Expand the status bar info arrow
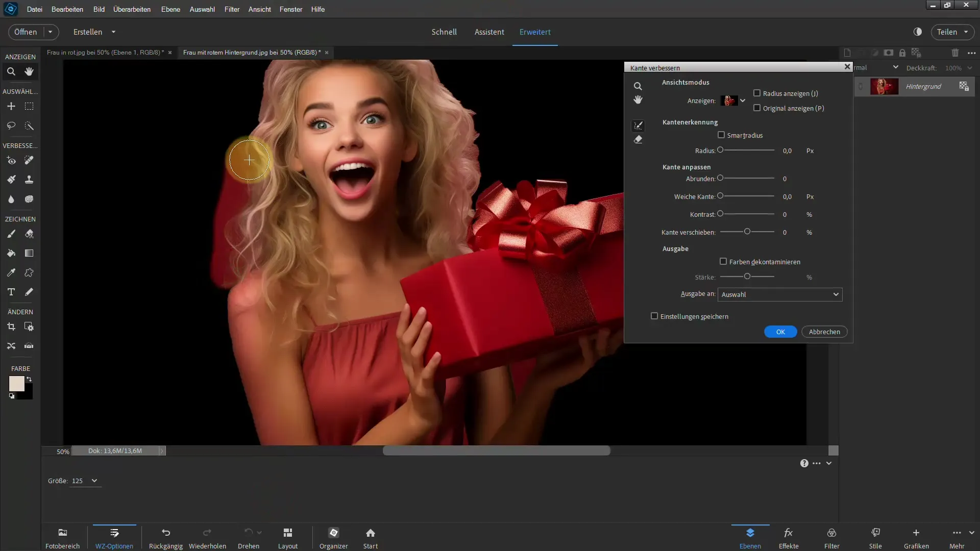Image resolution: width=980 pixels, height=551 pixels. (x=162, y=451)
